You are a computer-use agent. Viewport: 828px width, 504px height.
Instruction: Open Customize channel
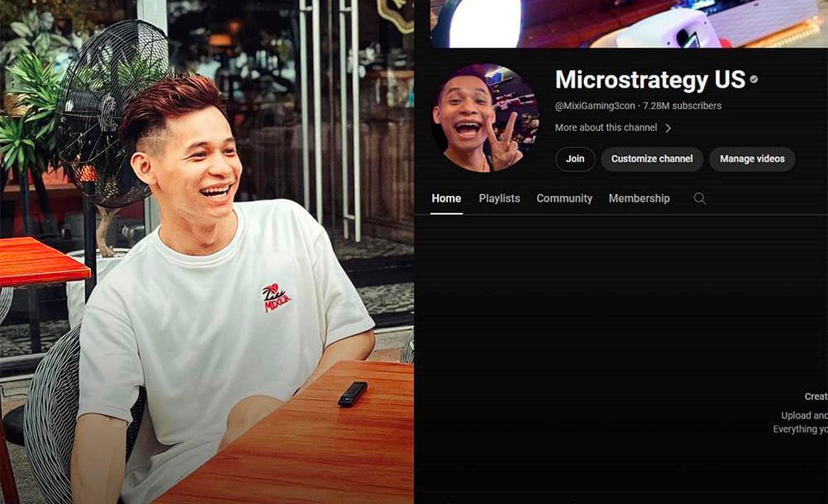(652, 159)
